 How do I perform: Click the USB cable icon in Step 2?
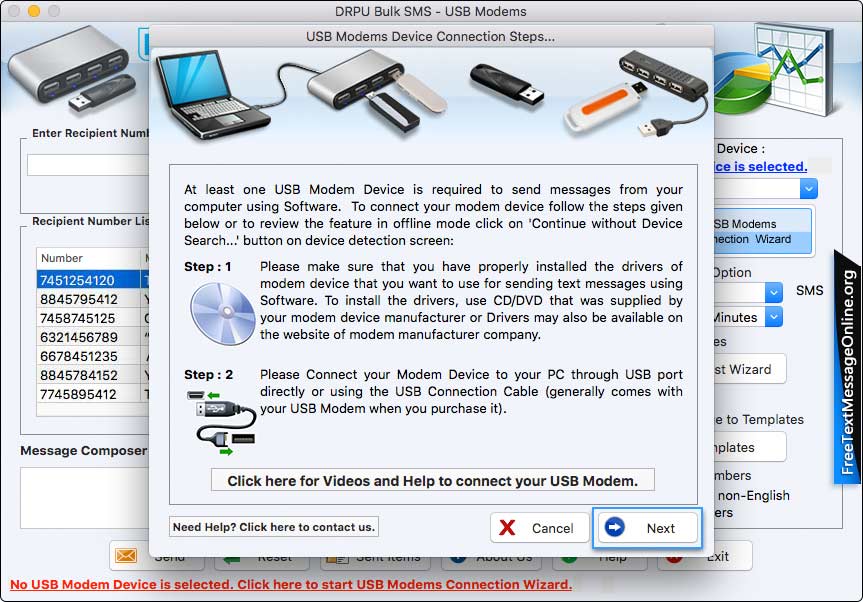224,423
